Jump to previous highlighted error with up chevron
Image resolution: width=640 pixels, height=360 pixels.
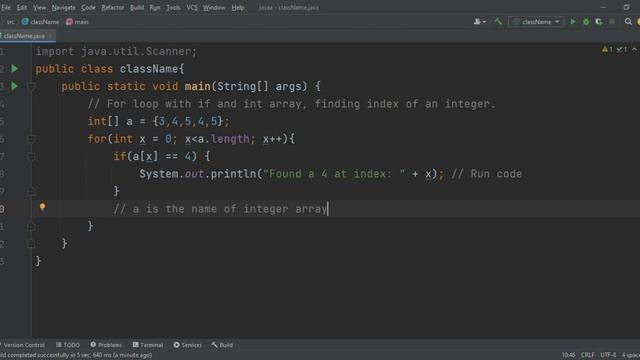tap(634, 49)
